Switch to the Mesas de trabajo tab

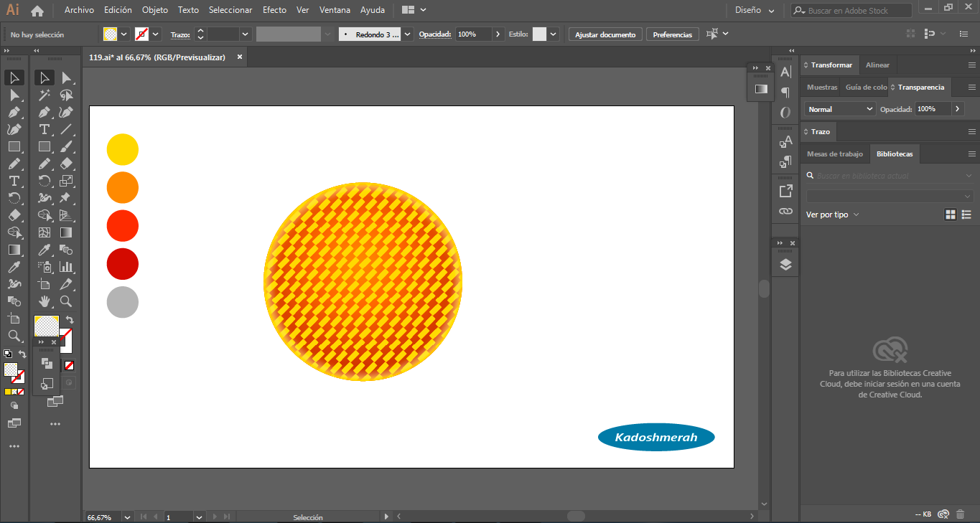tap(834, 154)
